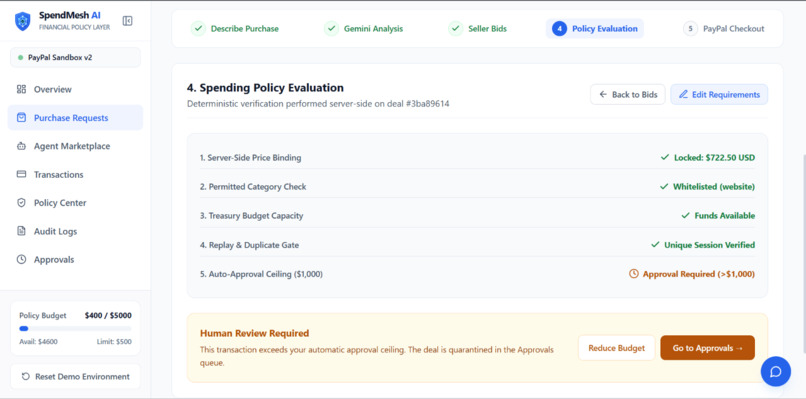Viewport: 806px width, 399px height.
Task: Click the Limit: $500 text
Action: pyautogui.click(x=114, y=341)
